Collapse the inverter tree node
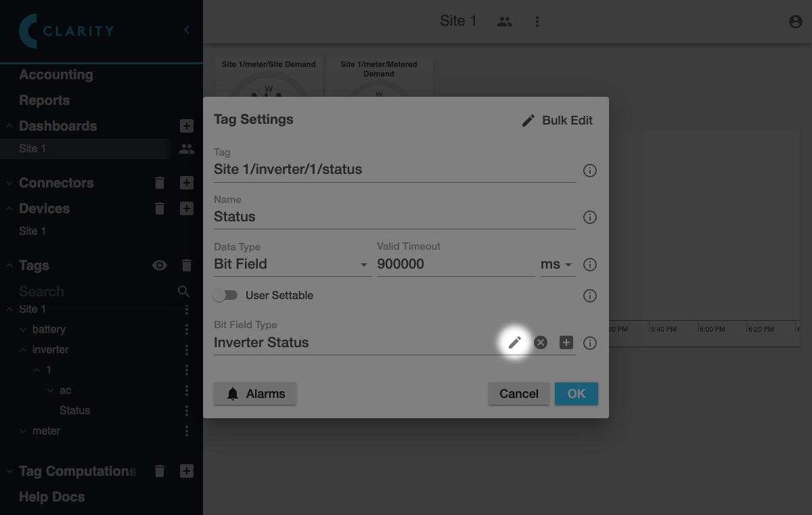 pos(24,350)
